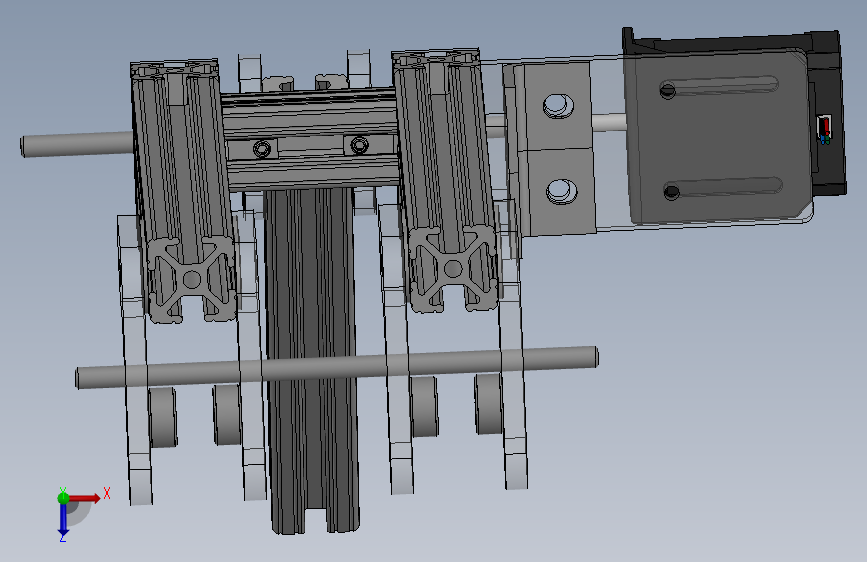This screenshot has width=867, height=562.
Task: Select the center bore of the right extrusion end face
Action: tap(453, 269)
